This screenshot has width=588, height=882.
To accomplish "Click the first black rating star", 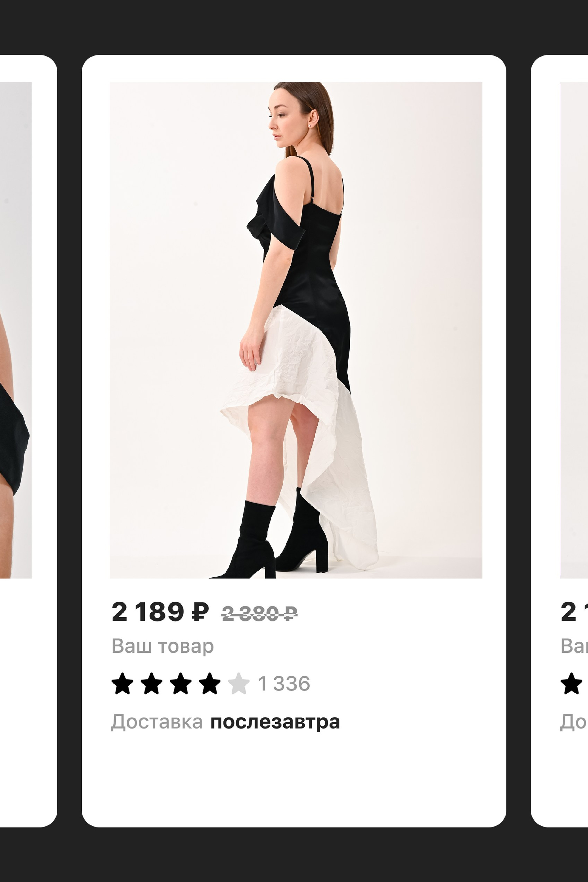I will coord(122,683).
